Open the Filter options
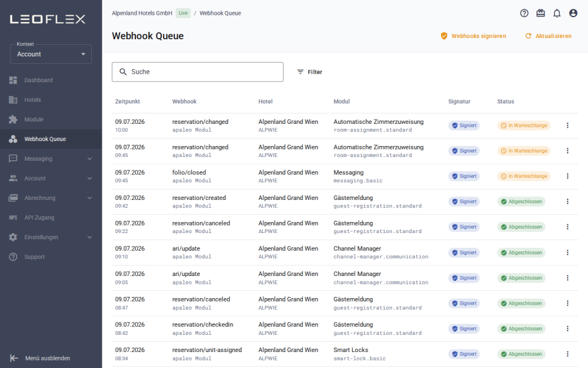This screenshot has height=368, width=588. pyautogui.click(x=310, y=72)
